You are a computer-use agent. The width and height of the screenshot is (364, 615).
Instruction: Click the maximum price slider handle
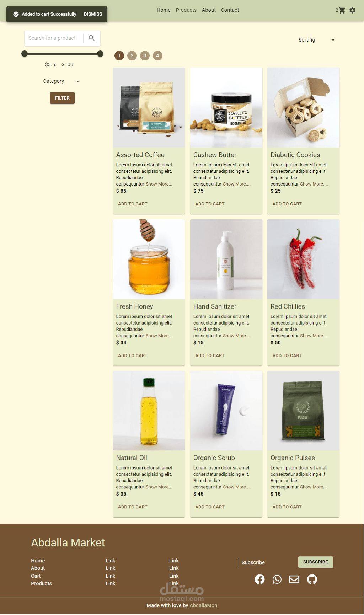(100, 54)
